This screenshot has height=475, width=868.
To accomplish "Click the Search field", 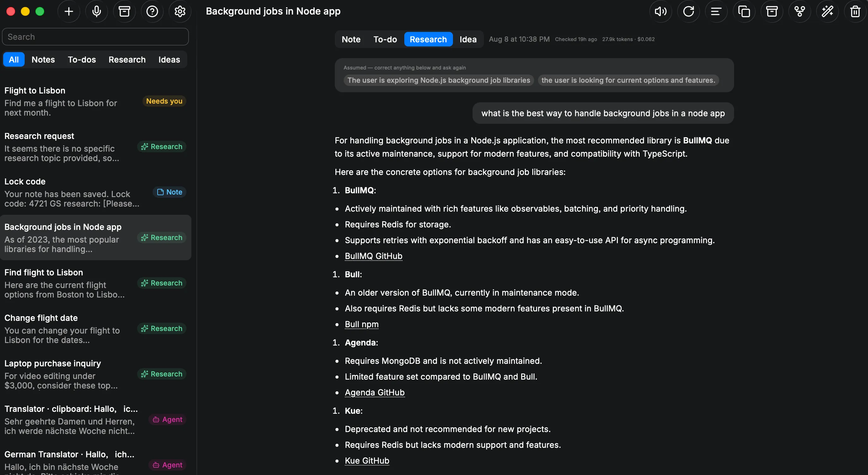I will click(x=95, y=37).
